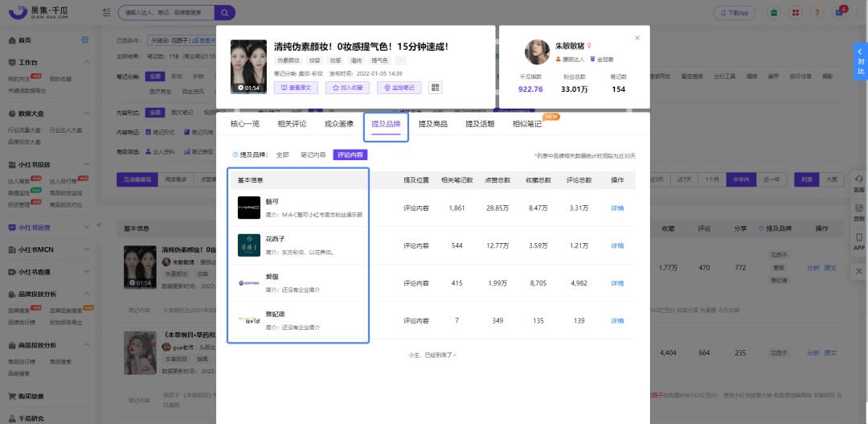Open 详情 for the 花西子 row

(x=617, y=245)
